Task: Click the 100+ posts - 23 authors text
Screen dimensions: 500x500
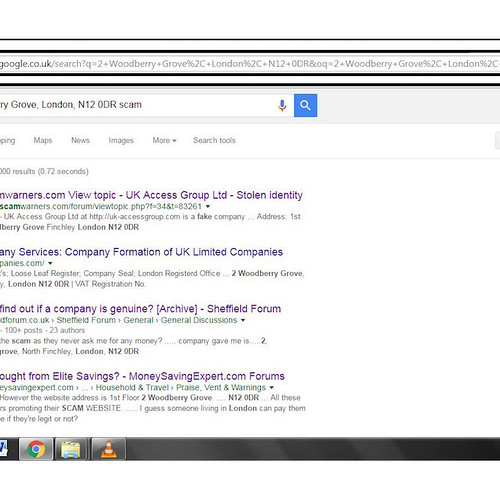Action: (x=45, y=330)
